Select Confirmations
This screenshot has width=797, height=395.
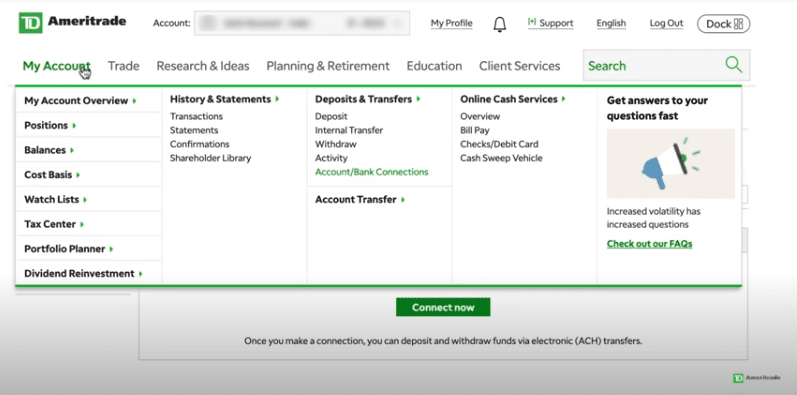(200, 144)
